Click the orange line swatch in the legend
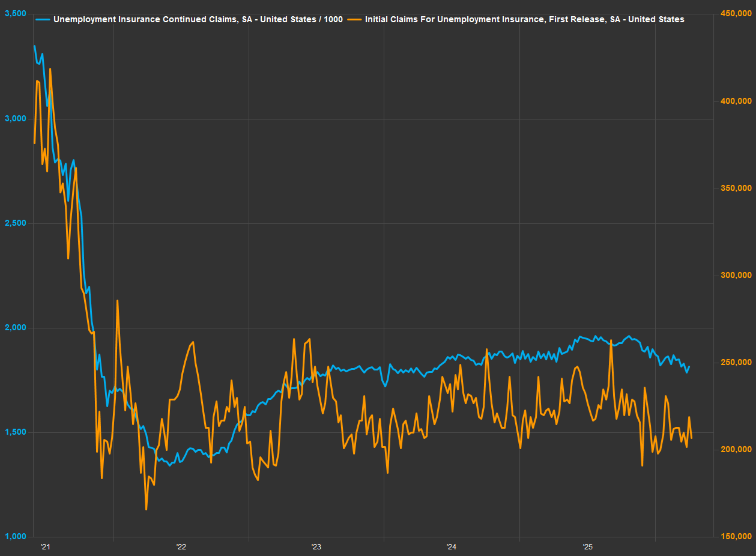The width and height of the screenshot is (756, 556). coord(354,19)
